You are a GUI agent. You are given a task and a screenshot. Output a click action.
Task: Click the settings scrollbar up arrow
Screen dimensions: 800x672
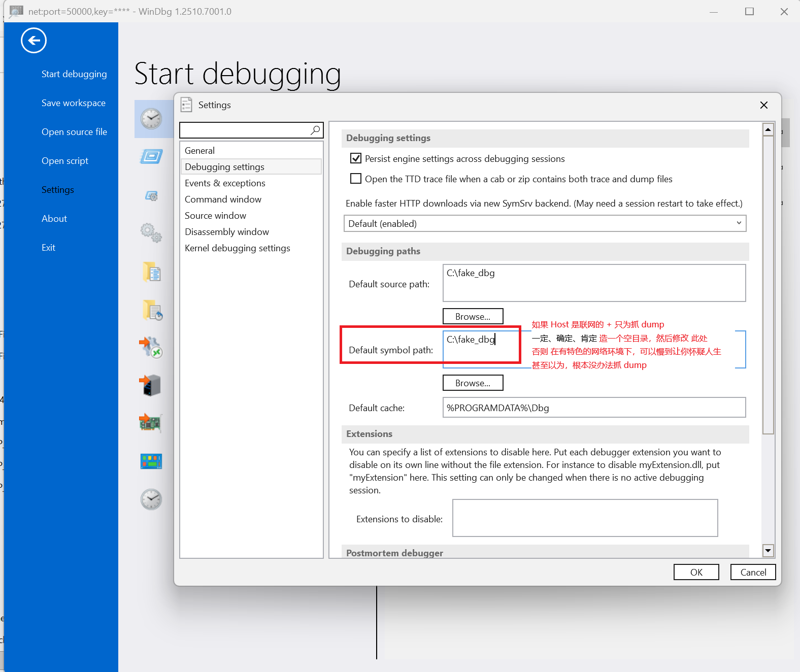click(x=768, y=129)
